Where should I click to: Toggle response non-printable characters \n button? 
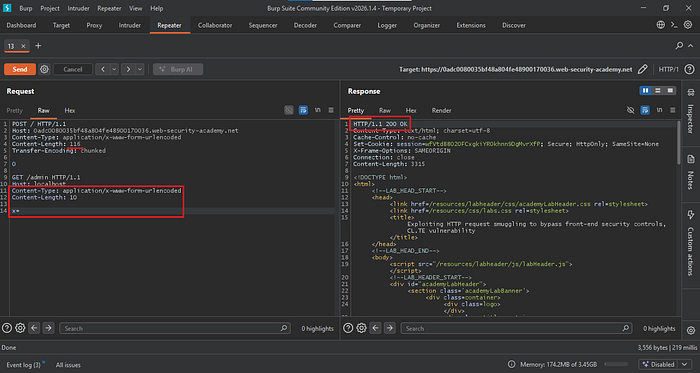pos(659,110)
